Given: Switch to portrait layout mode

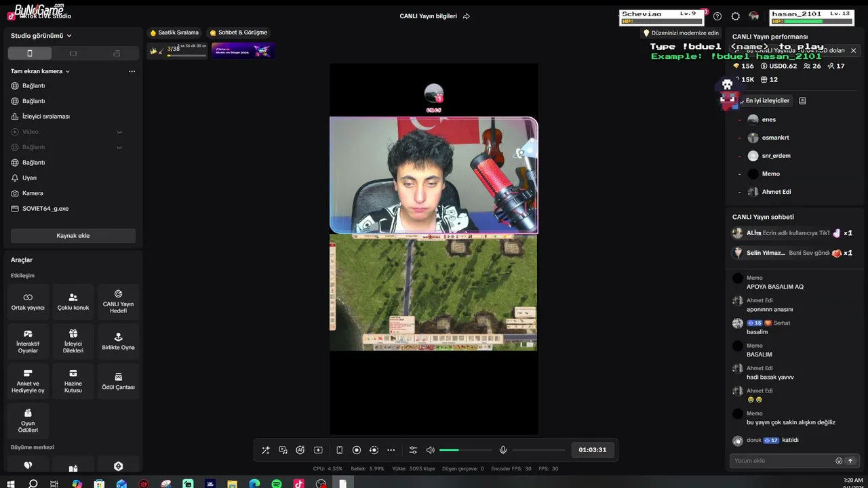Looking at the screenshot, I should [29, 54].
